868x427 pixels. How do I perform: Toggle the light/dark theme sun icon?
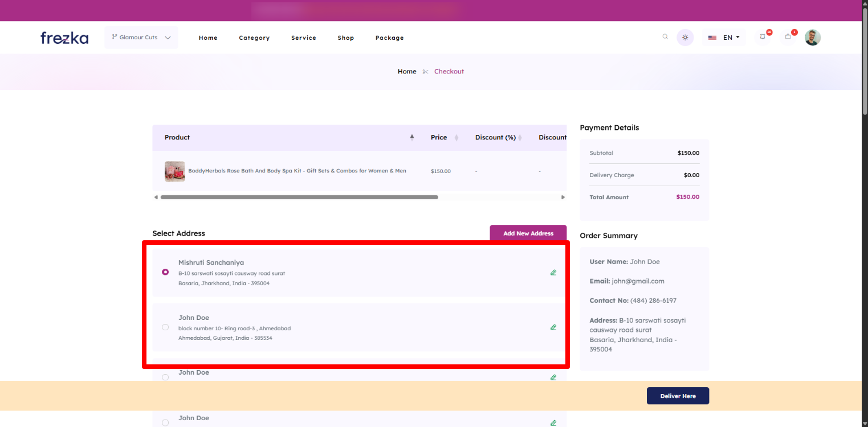(x=685, y=38)
